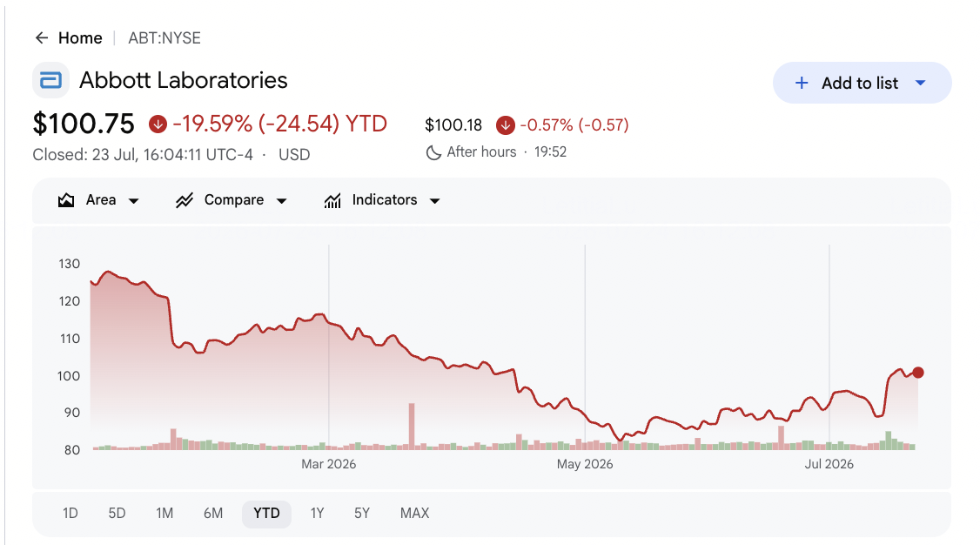Viewport: 980px width, 545px height.
Task: Click the back arrow icon beside Home
Action: coord(42,38)
